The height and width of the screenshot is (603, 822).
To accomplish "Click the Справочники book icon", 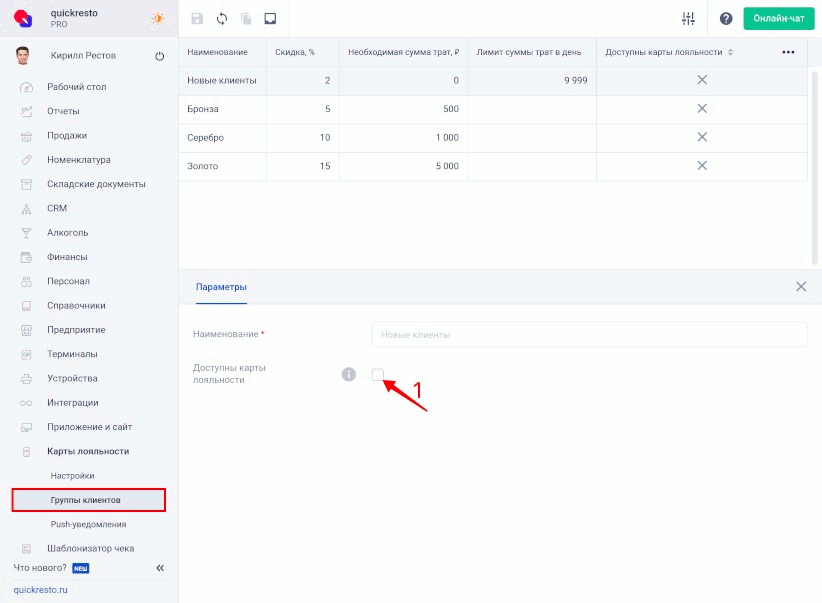I will 26,306.
